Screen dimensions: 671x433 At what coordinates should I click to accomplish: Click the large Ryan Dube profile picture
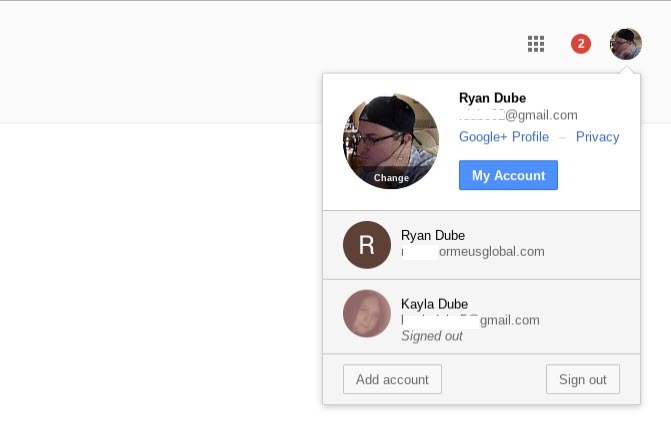click(x=391, y=141)
